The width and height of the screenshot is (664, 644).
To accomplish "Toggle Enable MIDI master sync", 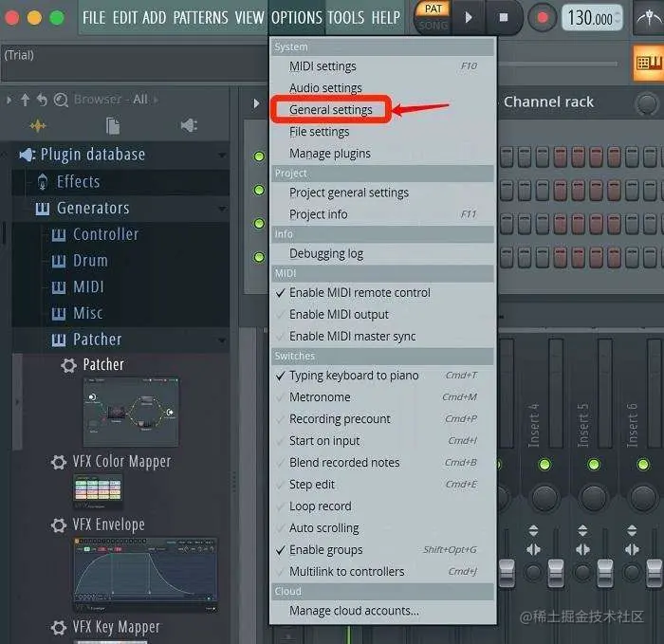I will (382, 336).
